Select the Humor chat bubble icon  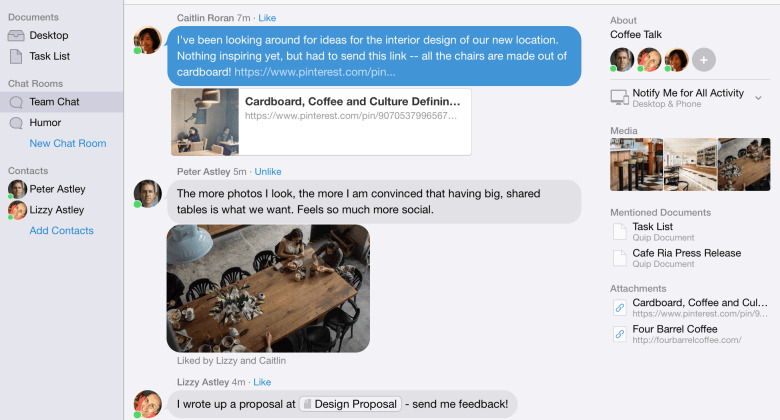[16, 123]
